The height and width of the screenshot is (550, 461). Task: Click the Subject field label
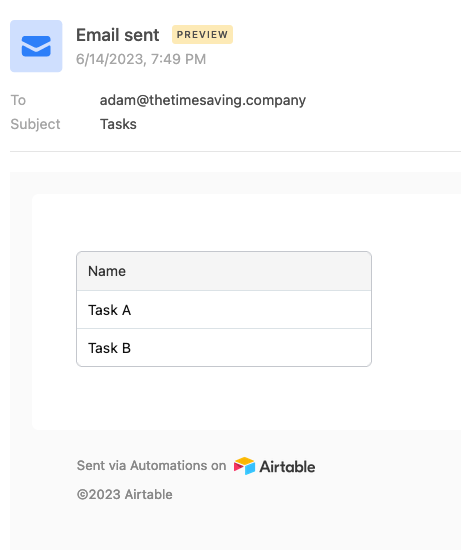coord(35,124)
